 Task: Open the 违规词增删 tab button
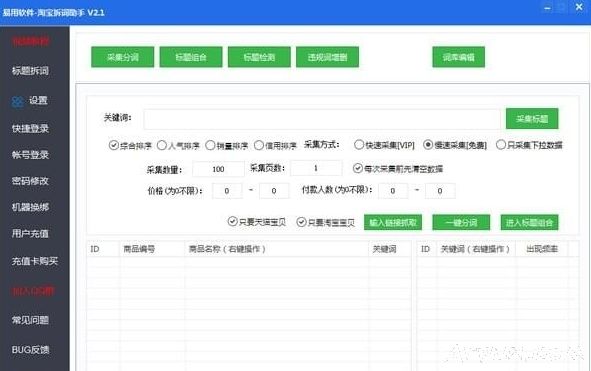[327, 57]
